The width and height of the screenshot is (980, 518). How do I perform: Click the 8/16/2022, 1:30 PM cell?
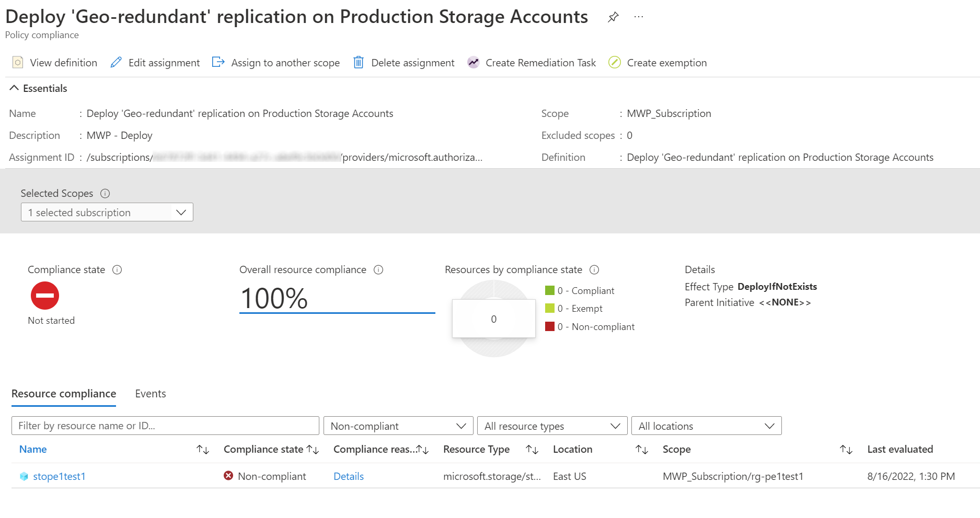(x=911, y=476)
